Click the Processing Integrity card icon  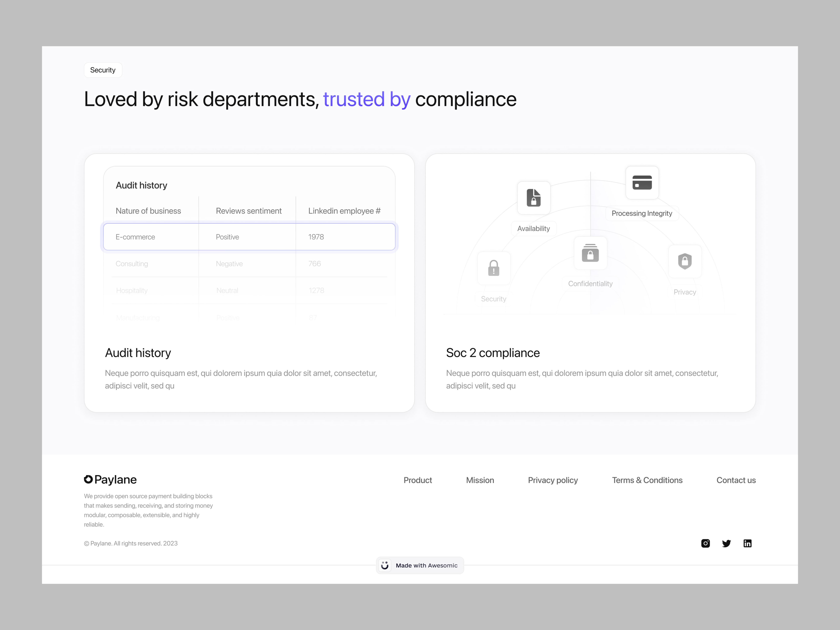pos(642,183)
